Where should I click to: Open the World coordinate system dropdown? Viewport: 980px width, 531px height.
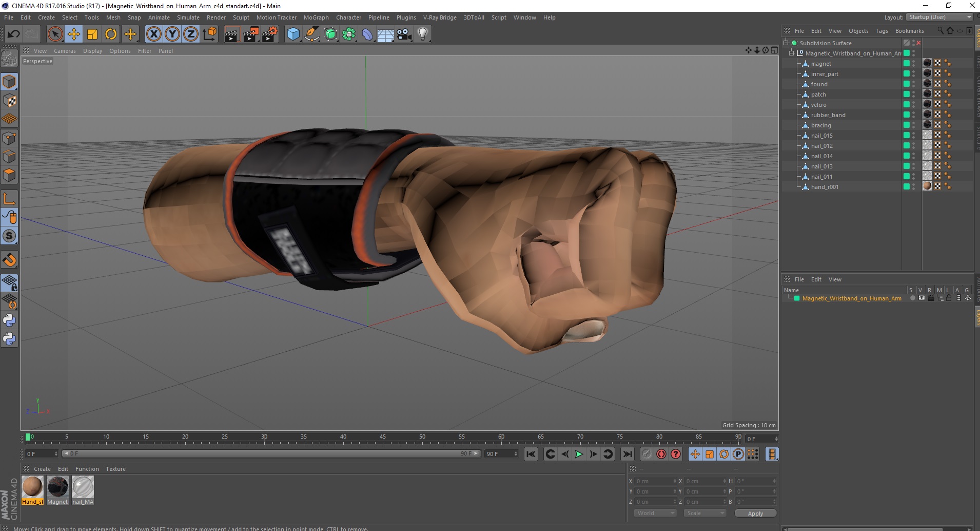point(655,513)
